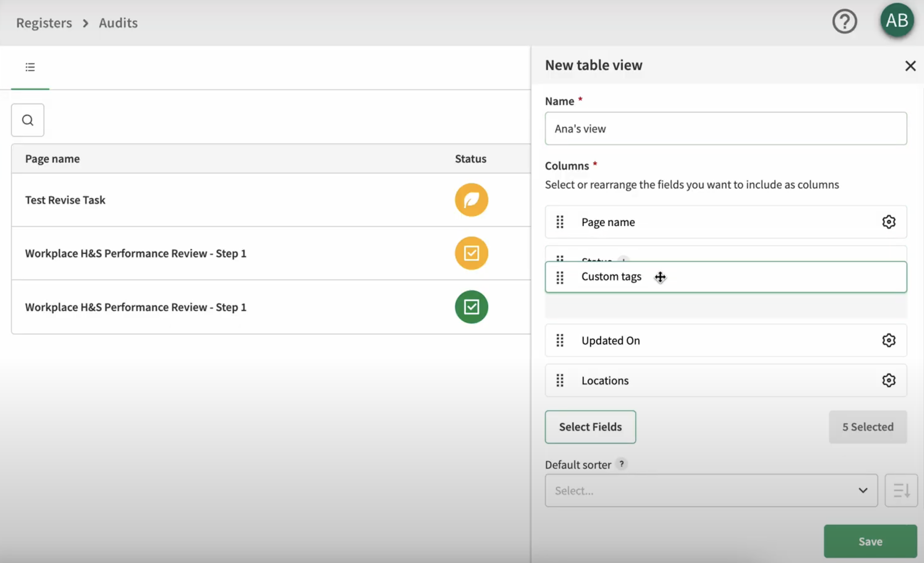Click the drag handle icon next to Updated On
Image resolution: width=924 pixels, height=563 pixels.
(x=560, y=340)
